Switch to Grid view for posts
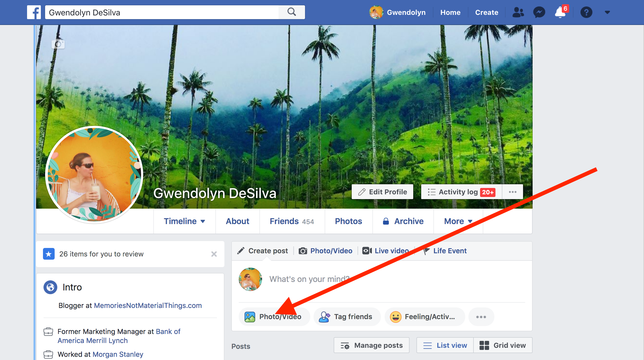 pos(503,345)
